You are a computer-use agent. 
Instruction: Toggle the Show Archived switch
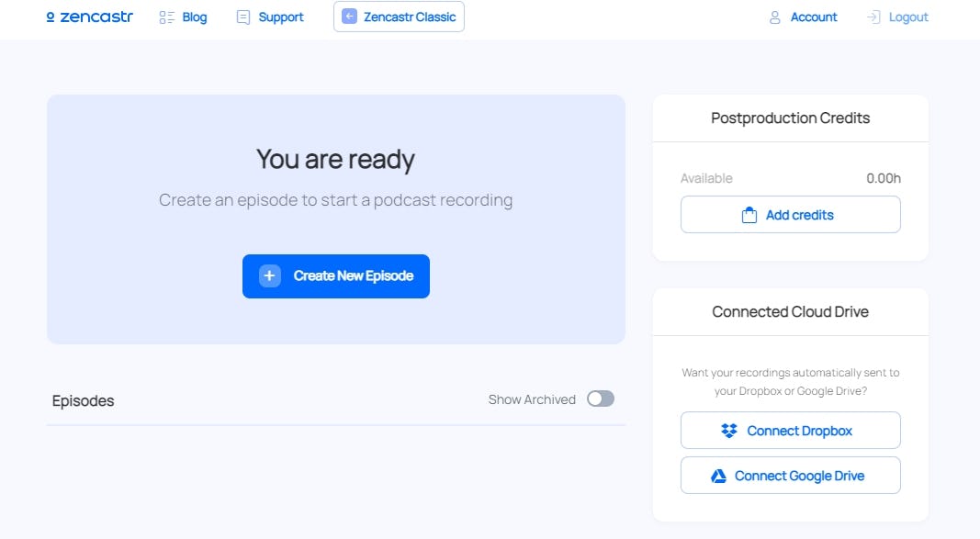pyautogui.click(x=601, y=399)
